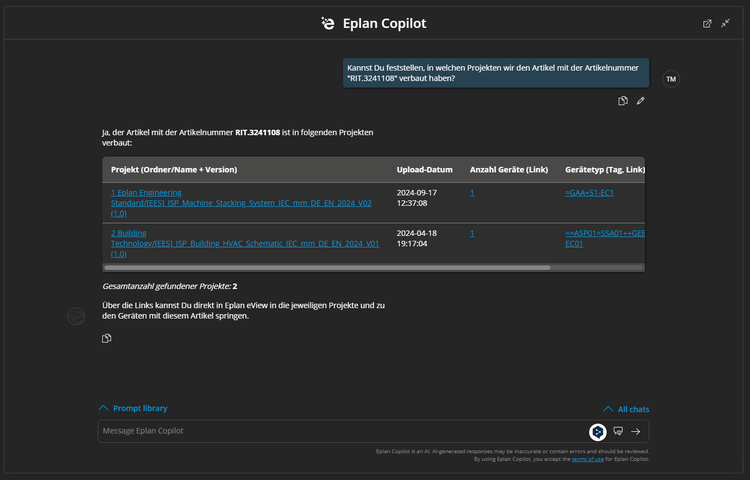Click the Gerätetyp (Tag, Link) column header

pos(605,170)
